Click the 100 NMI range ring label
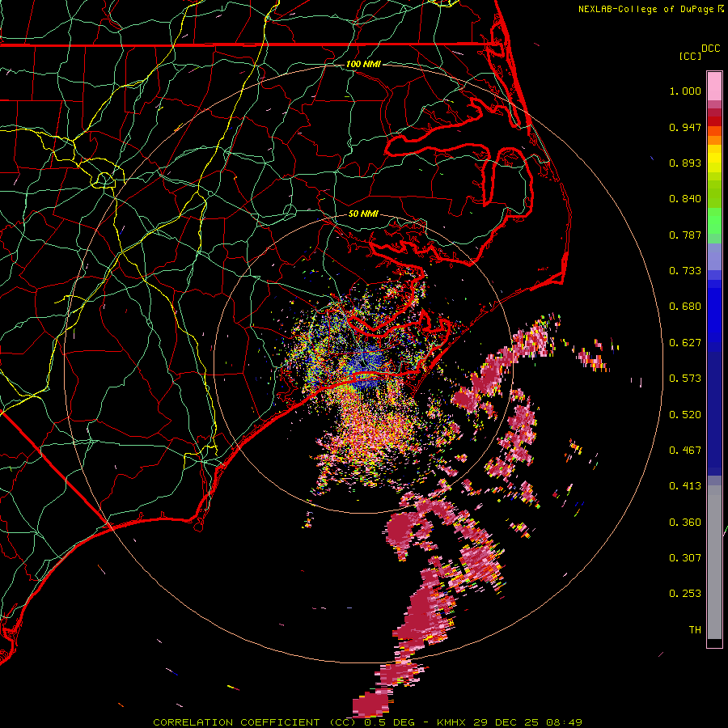Viewport: 728px width, 728px height. pyautogui.click(x=363, y=64)
